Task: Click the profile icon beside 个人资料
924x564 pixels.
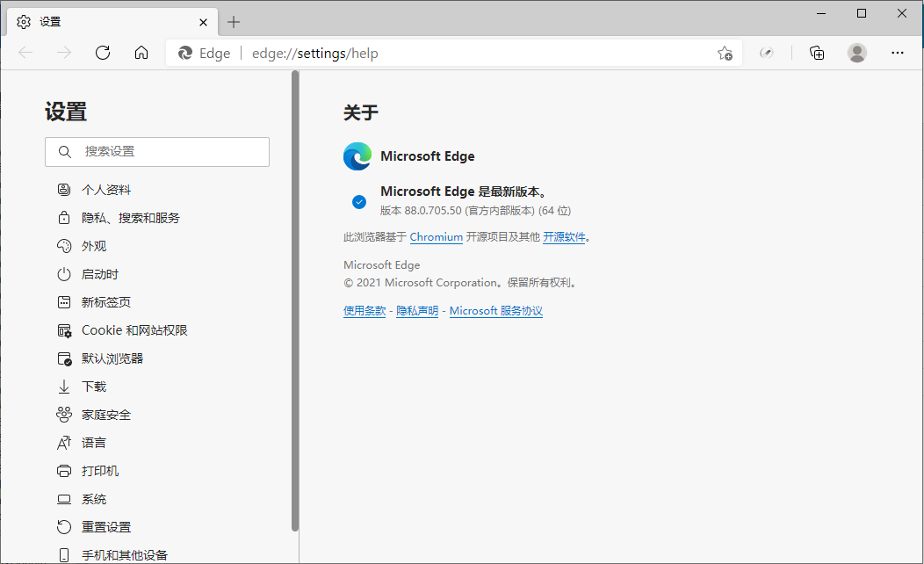Action: (63, 190)
